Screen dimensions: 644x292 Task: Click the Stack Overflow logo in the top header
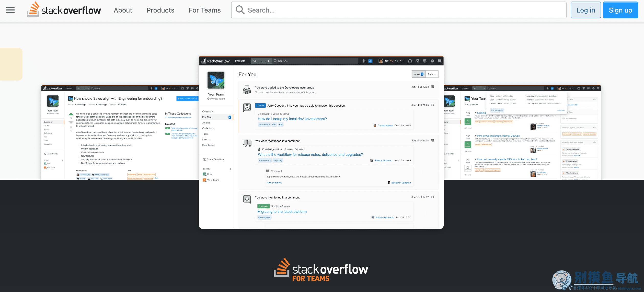[64, 9]
